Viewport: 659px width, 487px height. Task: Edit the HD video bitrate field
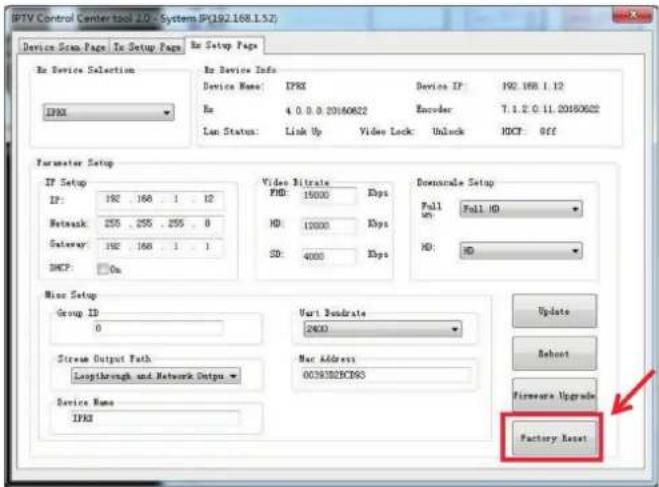tap(329, 226)
